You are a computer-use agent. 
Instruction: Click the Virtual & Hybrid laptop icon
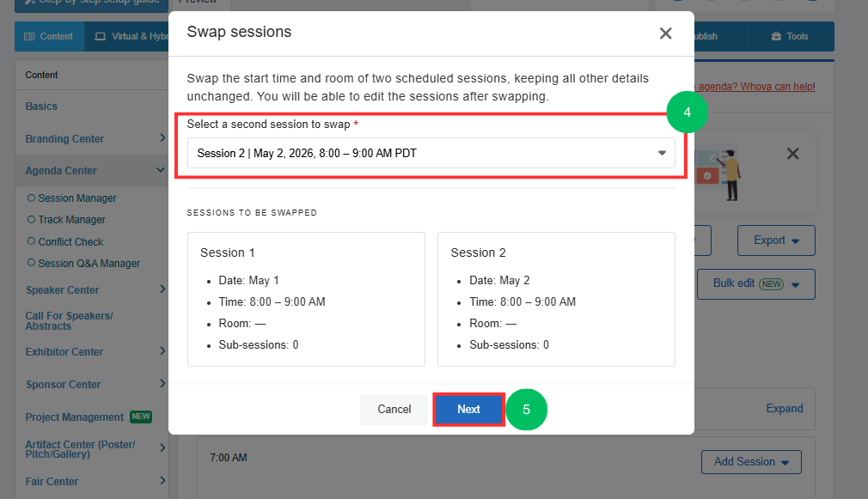click(101, 37)
